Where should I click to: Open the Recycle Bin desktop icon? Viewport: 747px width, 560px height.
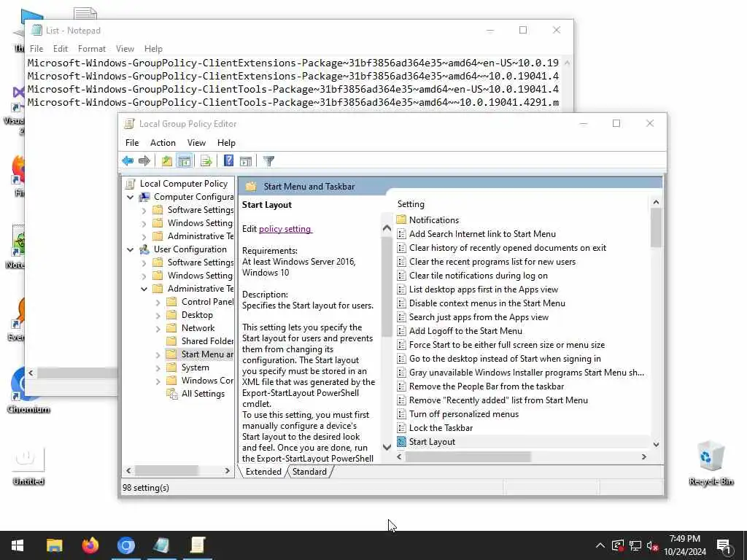point(711,463)
